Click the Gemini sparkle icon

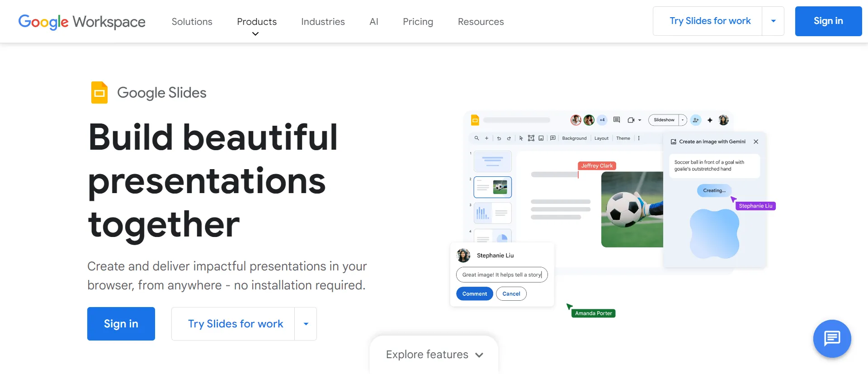(710, 120)
